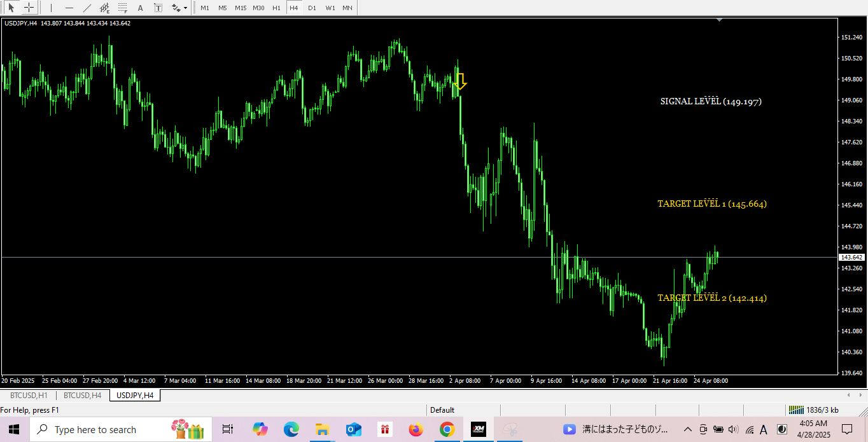Screen dimensions: 868x442
Task: Click the 139.640 price scale label
Action: [x=851, y=373]
